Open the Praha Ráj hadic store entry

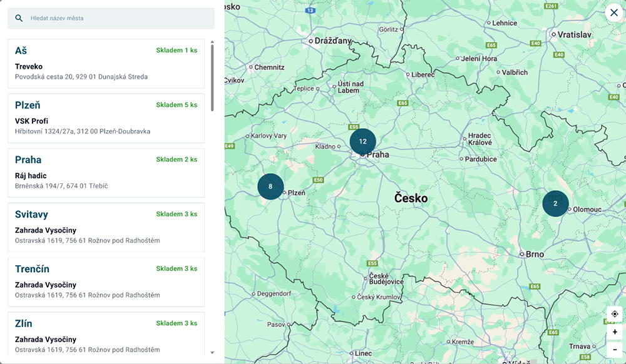pyautogui.click(x=105, y=172)
